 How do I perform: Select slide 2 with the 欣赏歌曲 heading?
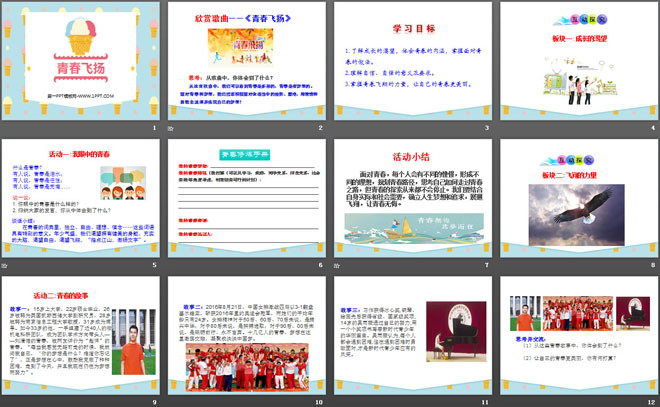(247, 61)
